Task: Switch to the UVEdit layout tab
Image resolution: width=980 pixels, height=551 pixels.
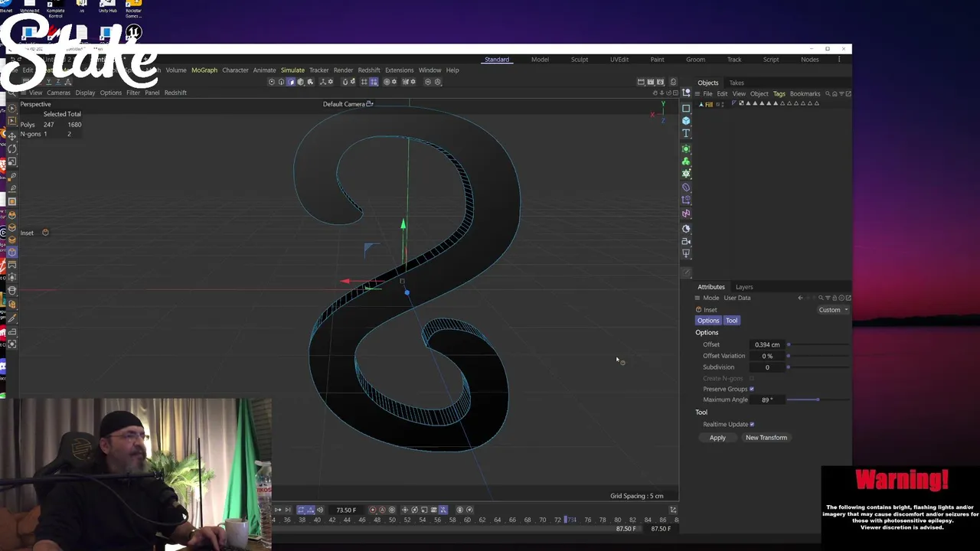Action: click(x=619, y=60)
